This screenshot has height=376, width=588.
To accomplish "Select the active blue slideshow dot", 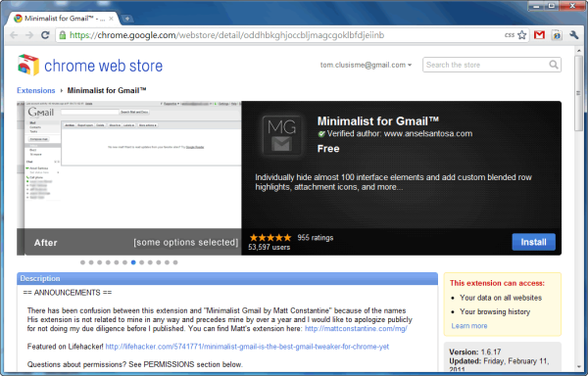I will tap(133, 262).
